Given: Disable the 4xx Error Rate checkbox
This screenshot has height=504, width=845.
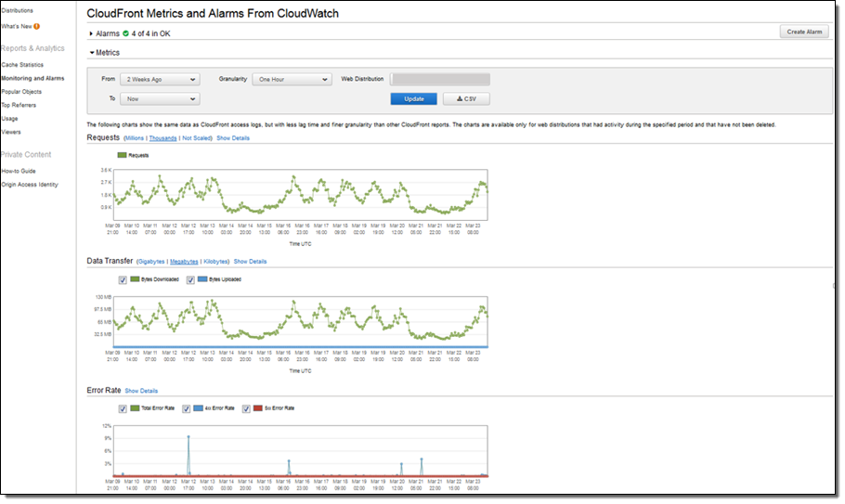Looking at the screenshot, I should click(186, 407).
